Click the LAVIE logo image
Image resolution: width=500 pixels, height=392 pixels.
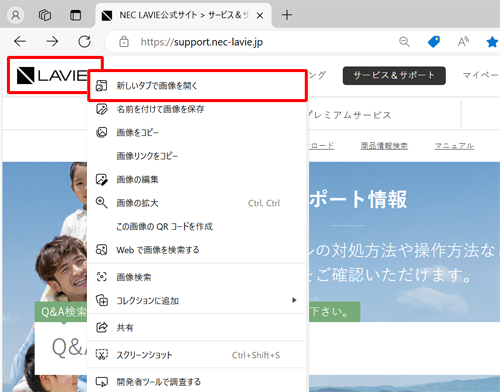[52, 75]
